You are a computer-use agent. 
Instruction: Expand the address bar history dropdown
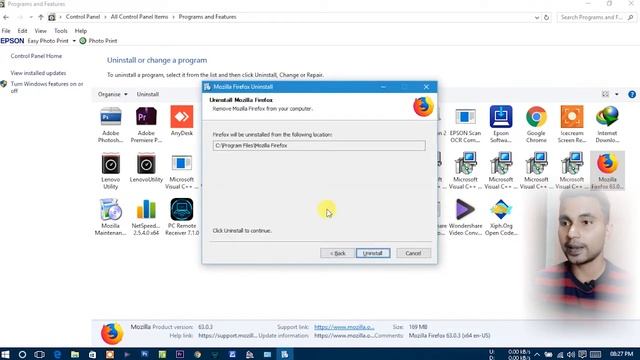point(536,18)
